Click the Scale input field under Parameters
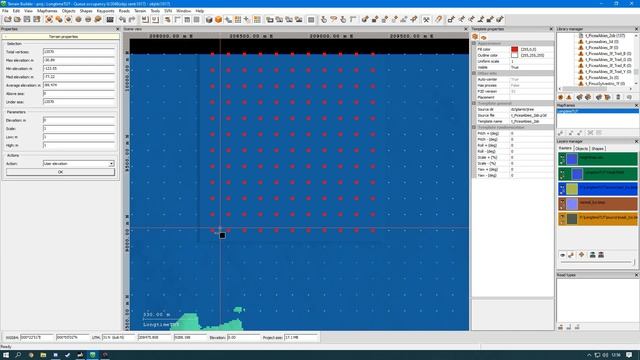The image size is (640, 360). pos(79,129)
